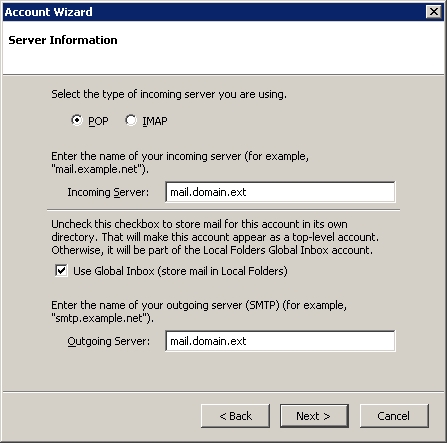Click the Outgoing Server field label

(109, 341)
